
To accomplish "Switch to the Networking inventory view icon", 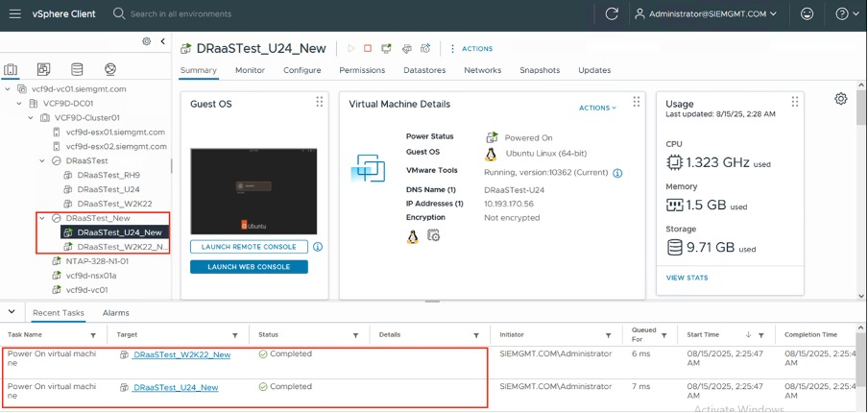I will point(110,70).
